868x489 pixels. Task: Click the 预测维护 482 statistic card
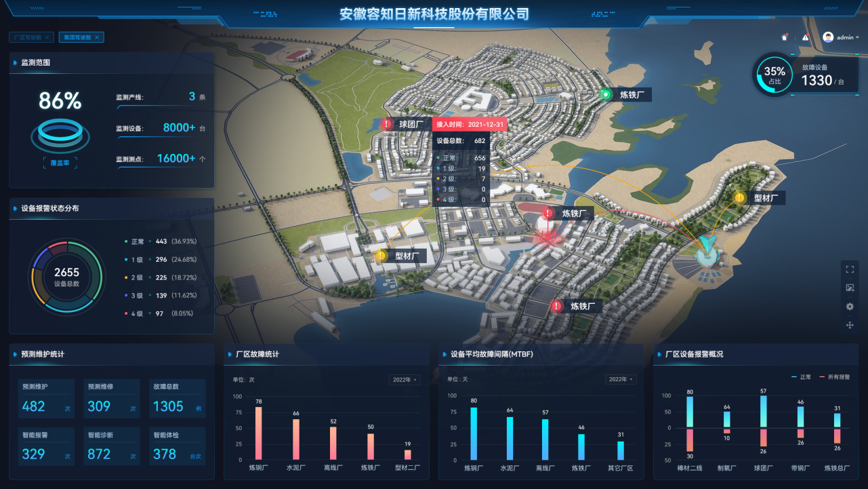(x=46, y=399)
